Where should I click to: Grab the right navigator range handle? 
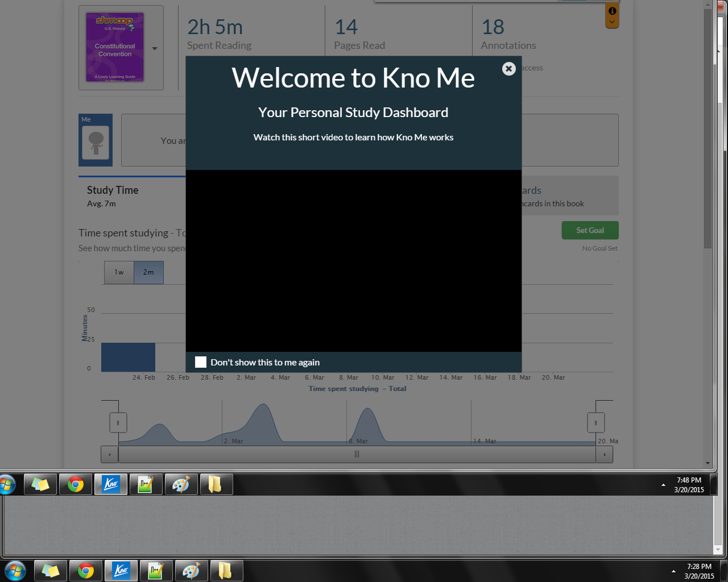pos(595,422)
